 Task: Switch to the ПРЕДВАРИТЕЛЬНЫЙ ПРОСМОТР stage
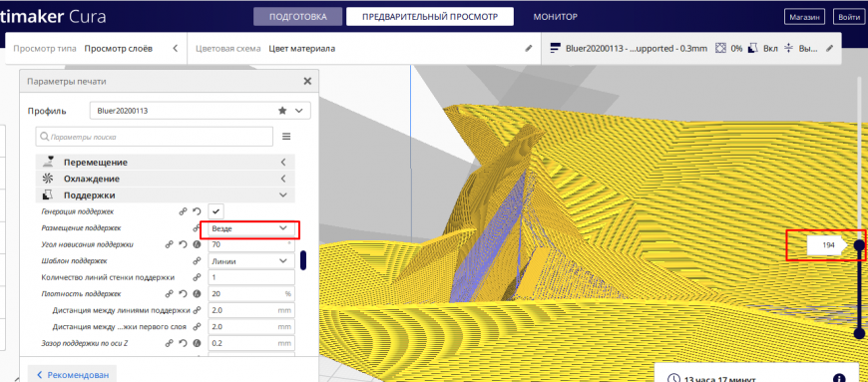click(x=430, y=17)
